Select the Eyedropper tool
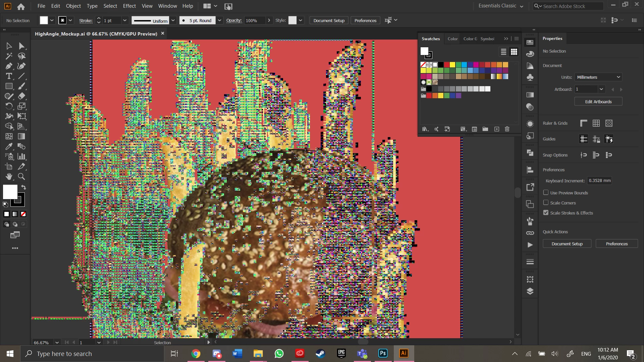644x362 pixels. click(9, 146)
